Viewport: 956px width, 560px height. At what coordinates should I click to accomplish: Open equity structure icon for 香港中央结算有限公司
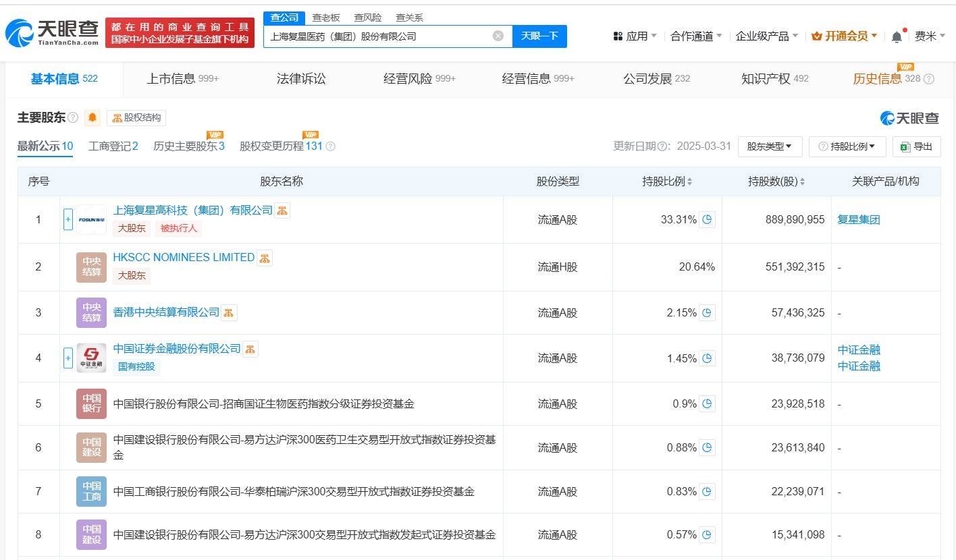229,312
